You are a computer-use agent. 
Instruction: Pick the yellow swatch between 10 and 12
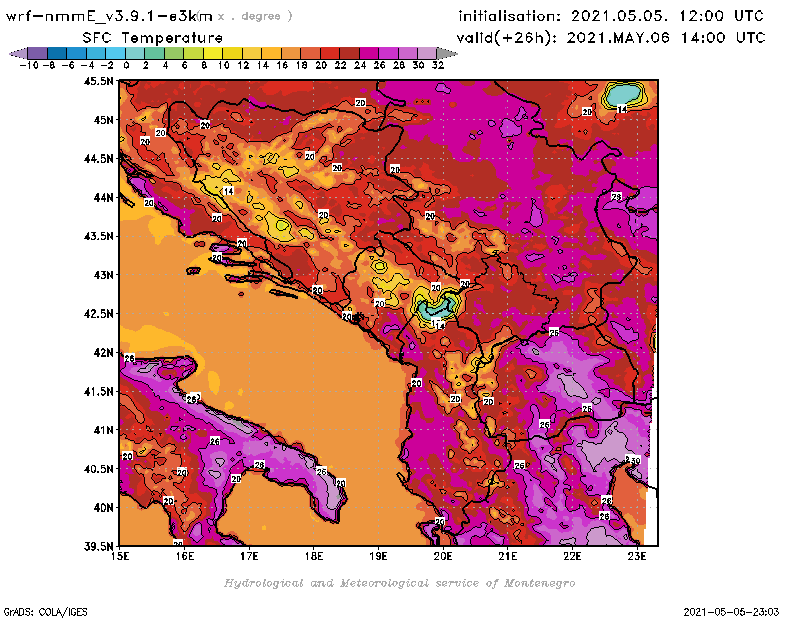[x=232, y=53]
